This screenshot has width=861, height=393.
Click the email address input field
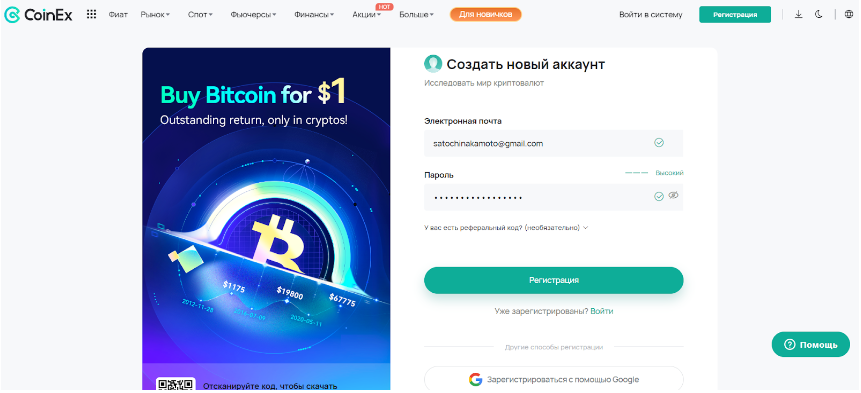[x=554, y=143]
